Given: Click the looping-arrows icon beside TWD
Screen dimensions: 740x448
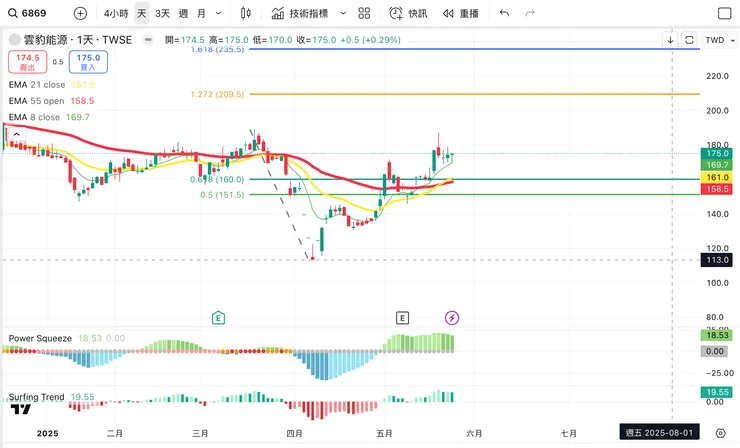Looking at the screenshot, I should (x=690, y=40).
